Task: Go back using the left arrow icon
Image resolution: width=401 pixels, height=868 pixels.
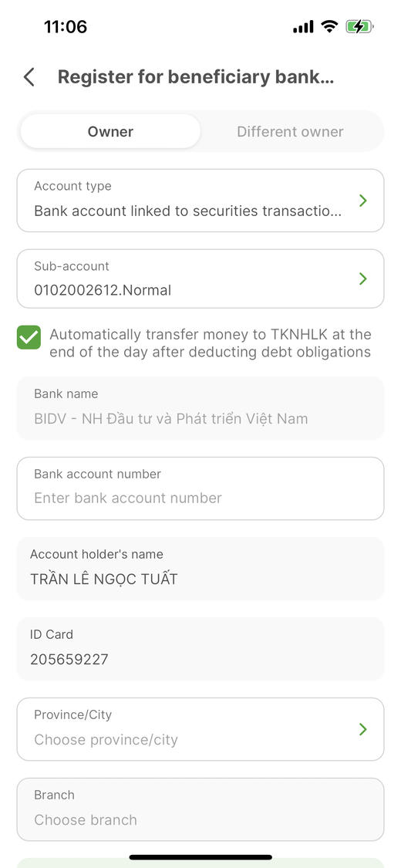Action: [x=29, y=77]
